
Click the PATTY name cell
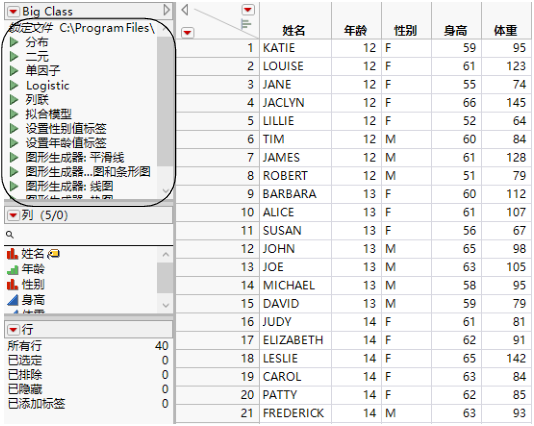[x=295, y=395]
